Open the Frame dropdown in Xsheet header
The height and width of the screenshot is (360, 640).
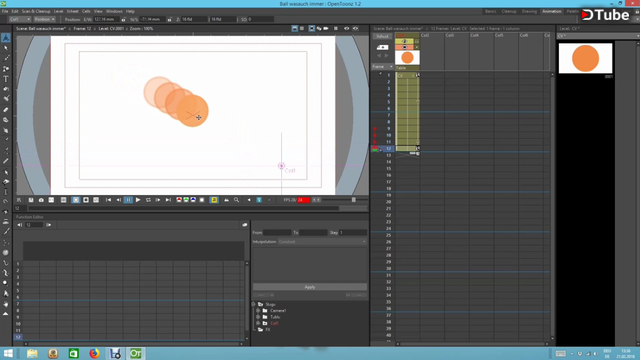click(x=382, y=67)
